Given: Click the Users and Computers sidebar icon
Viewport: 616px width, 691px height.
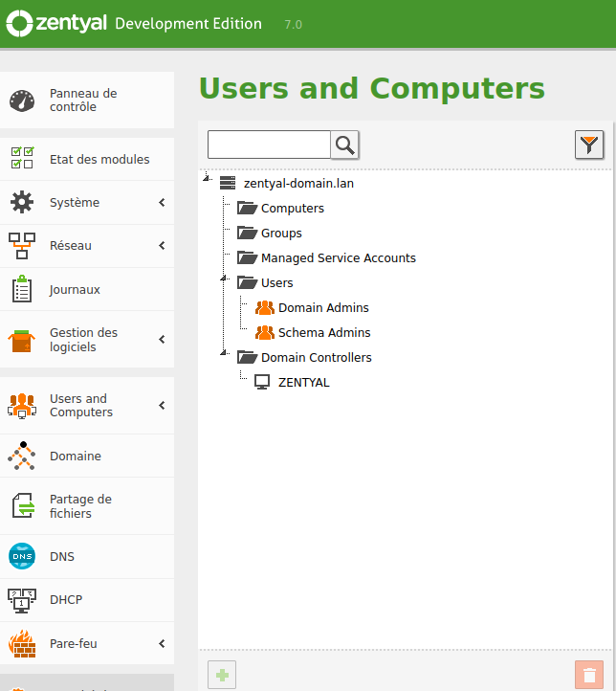Looking at the screenshot, I should (x=22, y=406).
